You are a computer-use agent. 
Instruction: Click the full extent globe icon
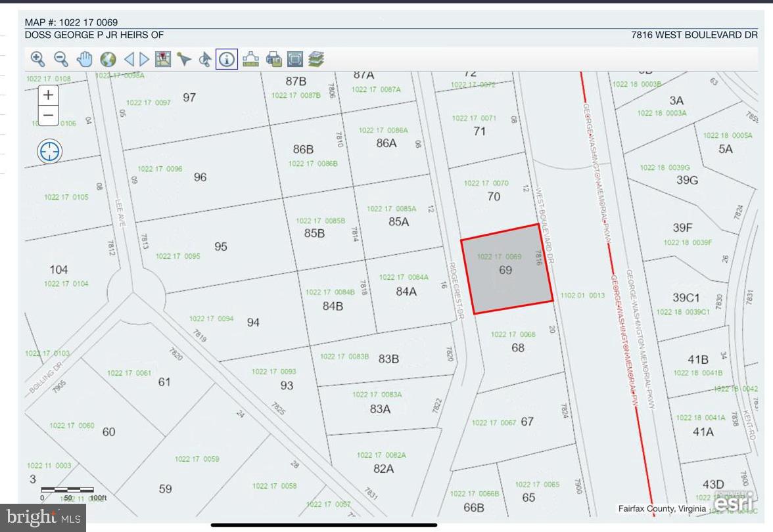pos(108,60)
